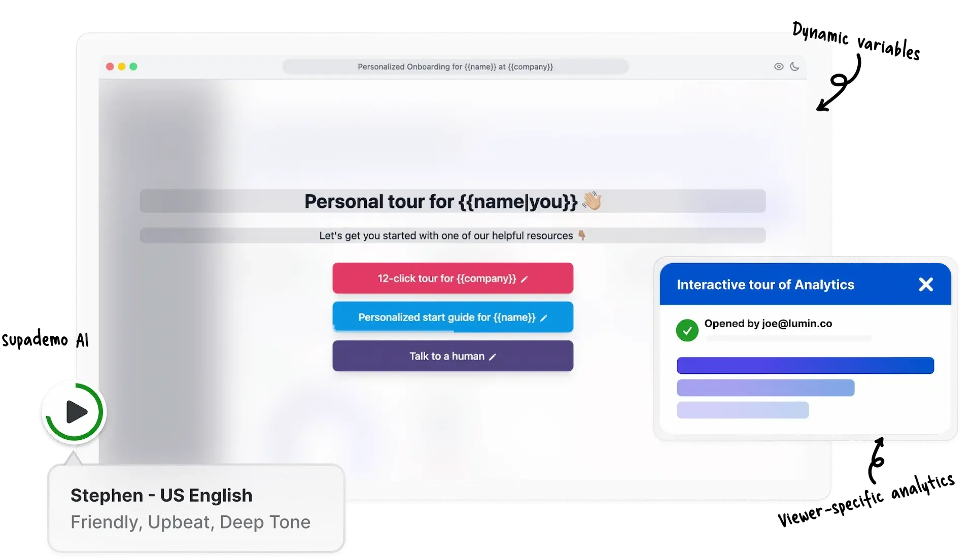Expand the personalized onboarding URL bar

tap(455, 66)
